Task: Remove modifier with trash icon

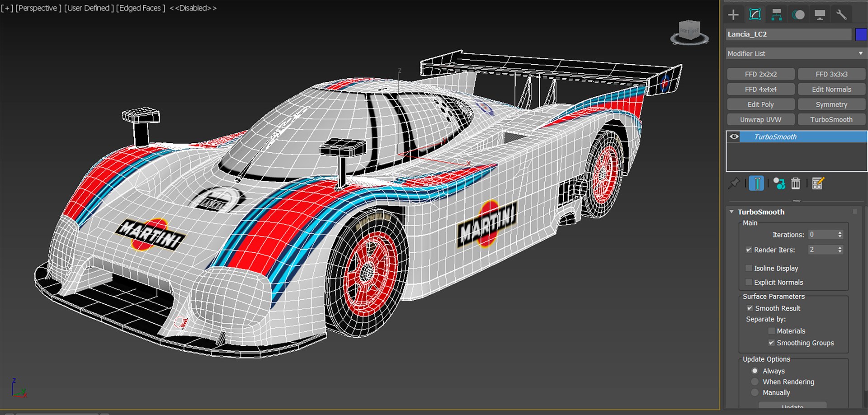Action: click(x=796, y=183)
